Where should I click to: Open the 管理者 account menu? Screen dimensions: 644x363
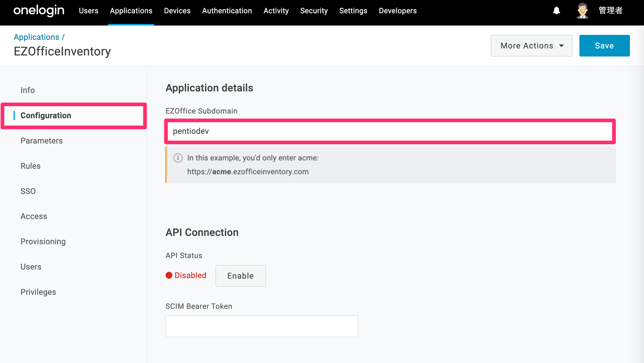[610, 11]
